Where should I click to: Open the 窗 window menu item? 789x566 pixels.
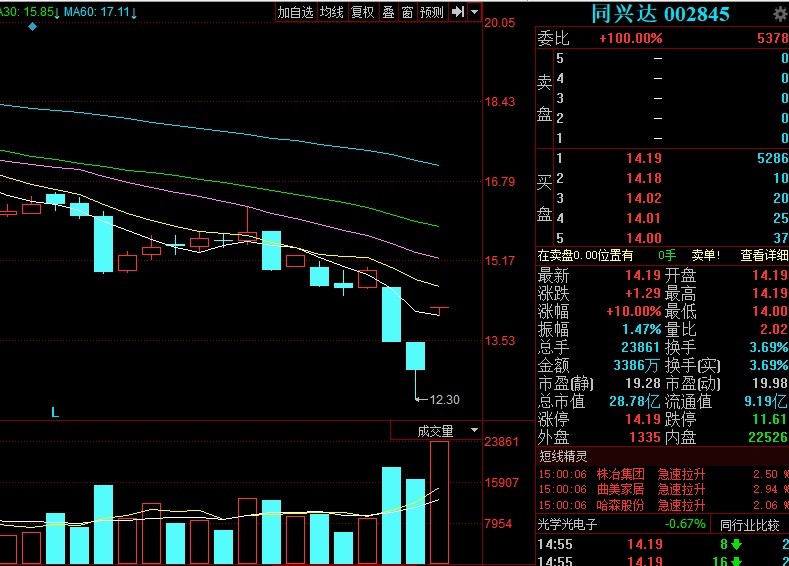[407, 12]
